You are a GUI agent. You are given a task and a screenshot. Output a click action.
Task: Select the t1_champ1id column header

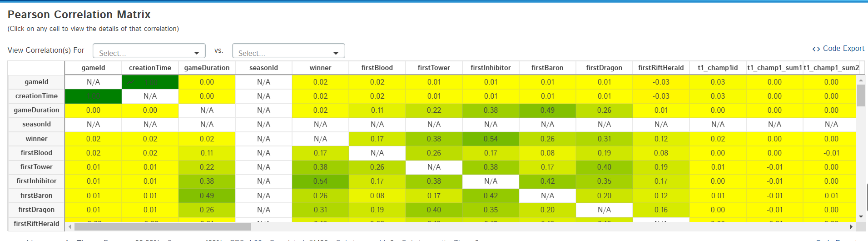[x=718, y=68]
